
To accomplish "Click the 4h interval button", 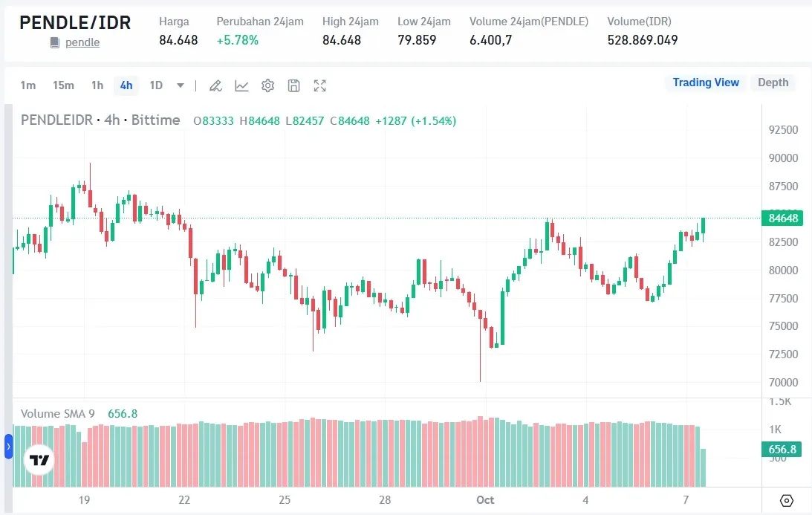I will click(126, 85).
